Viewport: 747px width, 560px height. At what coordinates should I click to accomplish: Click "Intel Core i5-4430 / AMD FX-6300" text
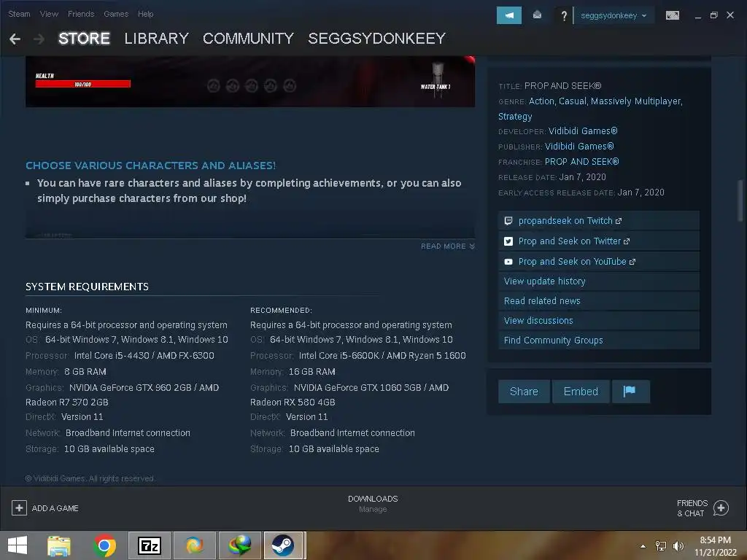coord(144,355)
